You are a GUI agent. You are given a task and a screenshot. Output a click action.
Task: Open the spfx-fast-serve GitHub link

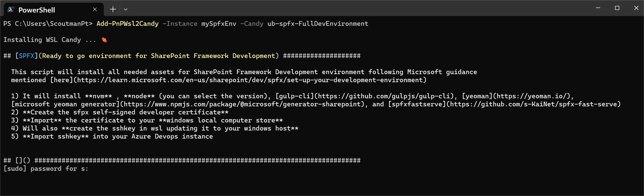tap(533, 104)
